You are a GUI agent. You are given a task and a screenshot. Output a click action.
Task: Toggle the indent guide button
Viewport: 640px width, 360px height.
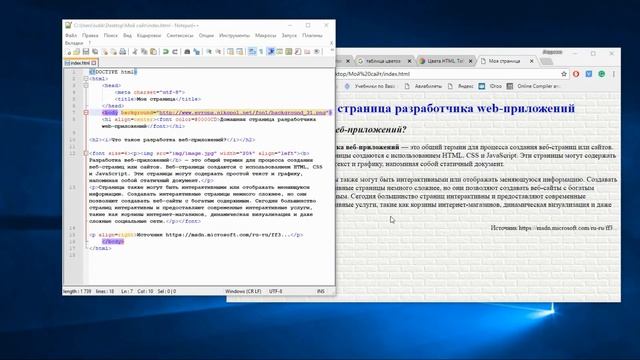(270, 51)
